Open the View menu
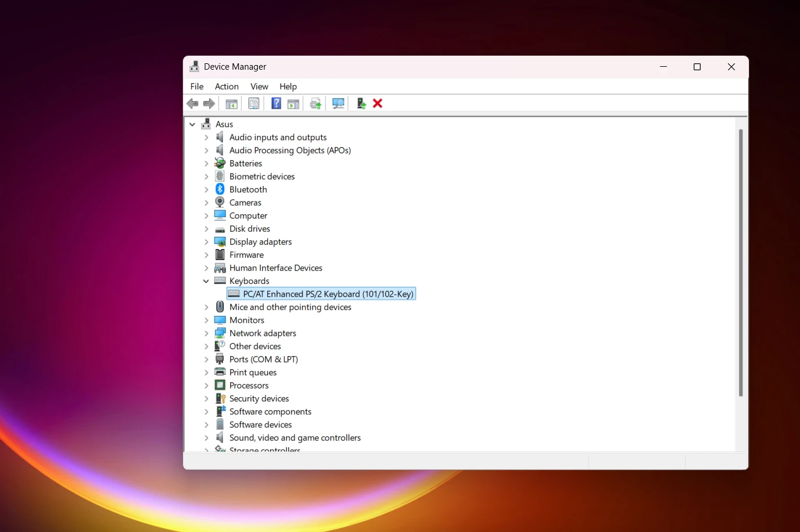 pyautogui.click(x=259, y=87)
